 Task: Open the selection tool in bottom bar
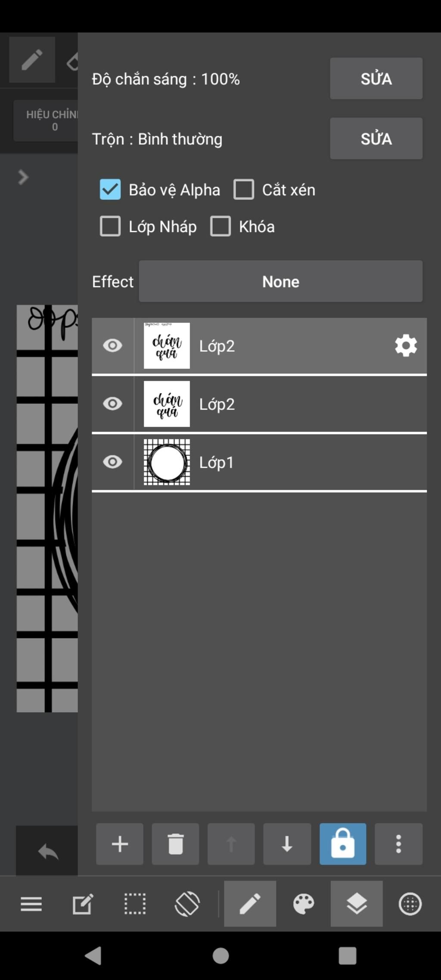point(135,903)
